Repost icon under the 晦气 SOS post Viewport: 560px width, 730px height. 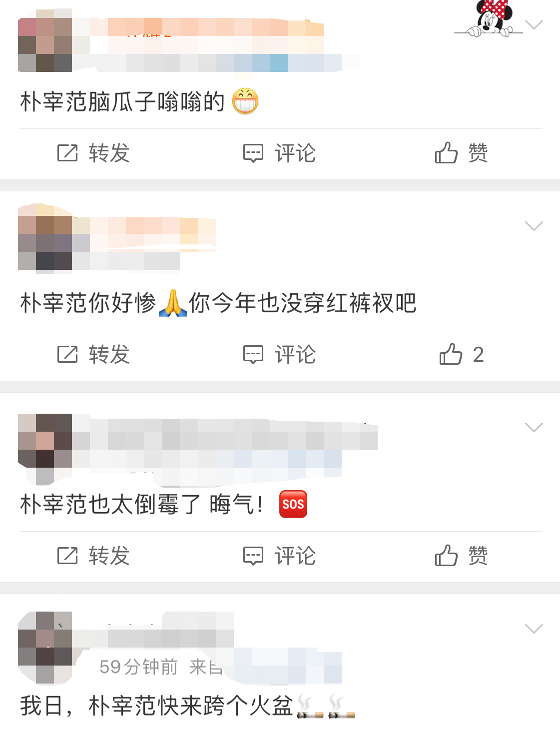pos(67,556)
